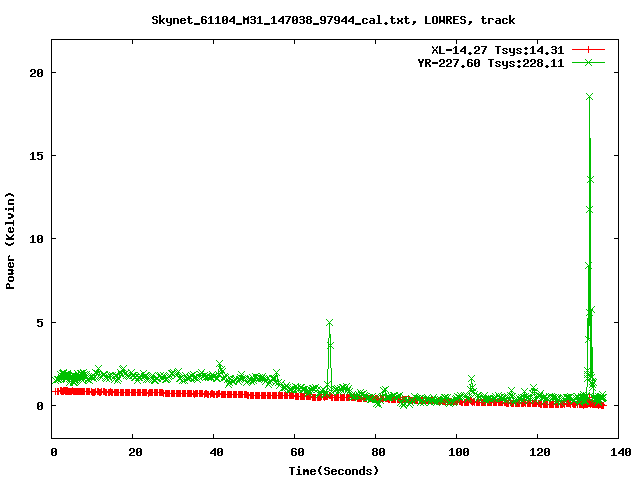Click the Time(Seconds) x-axis label
640x480 pixels.
tap(336, 470)
